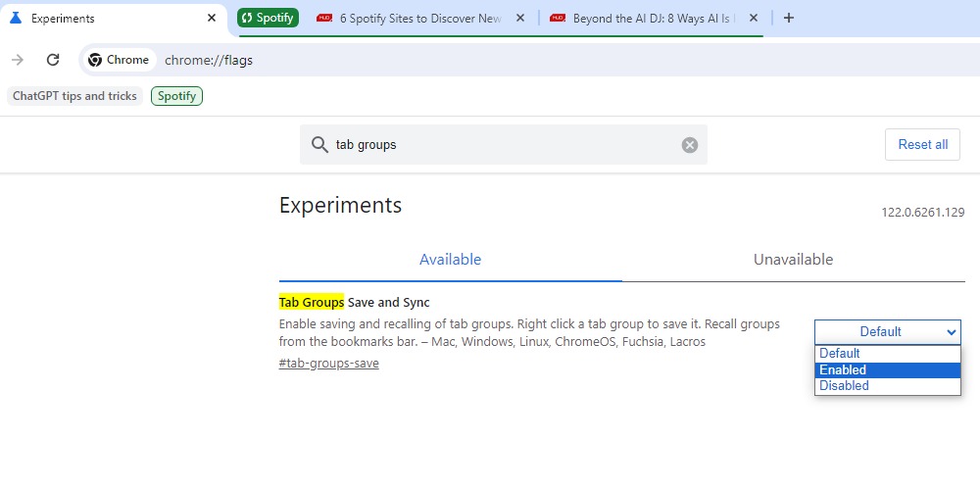The height and width of the screenshot is (490, 980).
Task: Click the magnifying glass search icon
Action: (x=319, y=145)
